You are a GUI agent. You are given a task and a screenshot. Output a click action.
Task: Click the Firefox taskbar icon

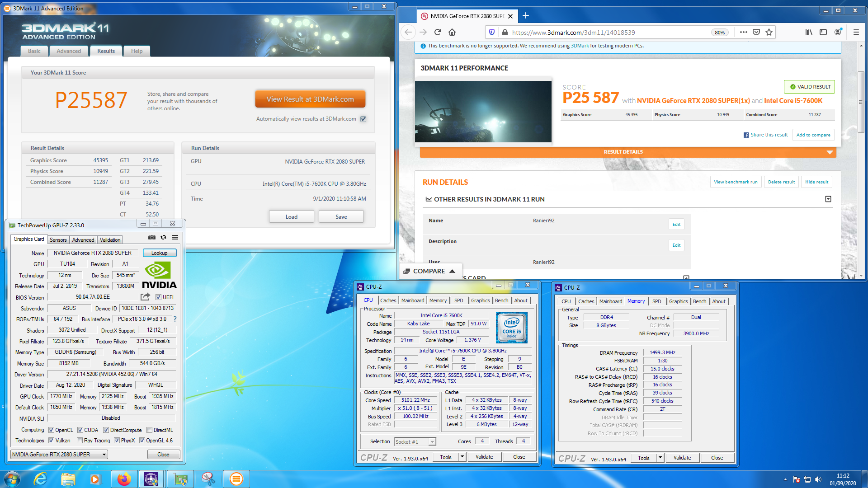click(123, 479)
